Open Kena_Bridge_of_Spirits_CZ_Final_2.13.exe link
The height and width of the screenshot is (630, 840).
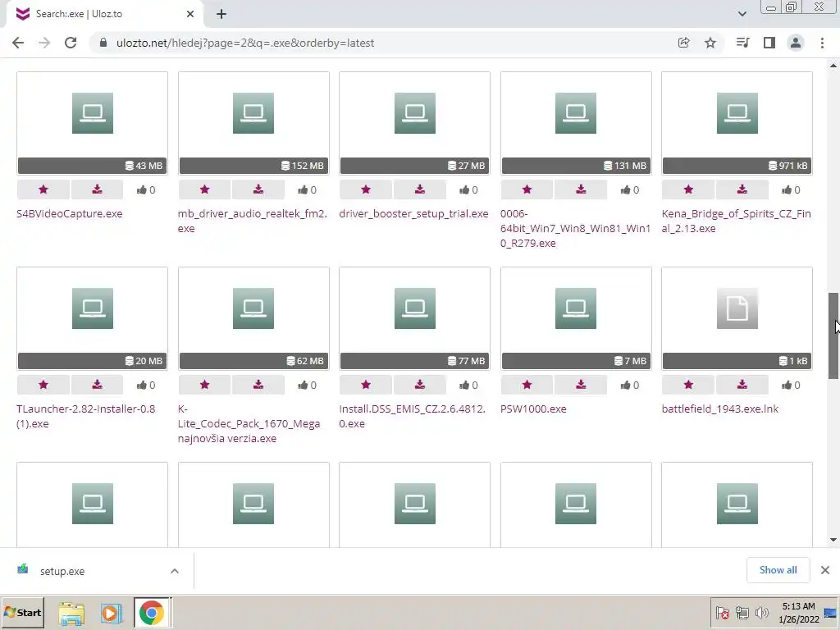pyautogui.click(x=736, y=221)
